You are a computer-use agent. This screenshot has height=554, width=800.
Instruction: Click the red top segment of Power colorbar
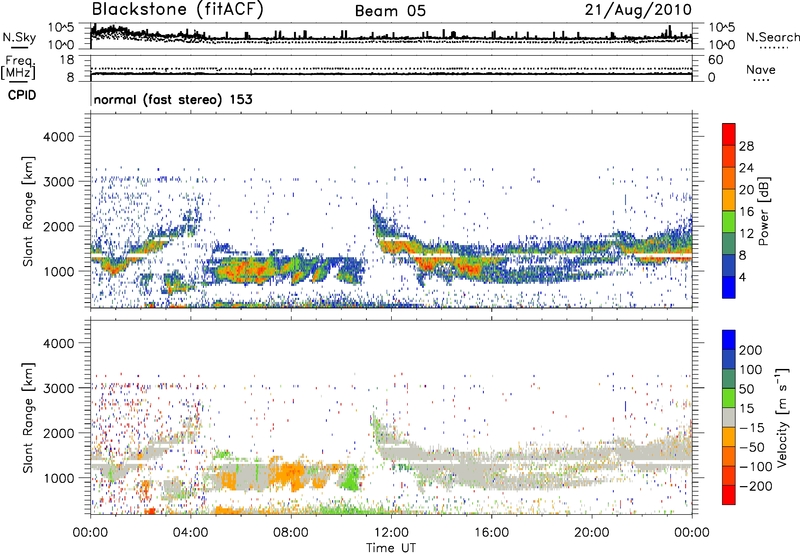729,135
